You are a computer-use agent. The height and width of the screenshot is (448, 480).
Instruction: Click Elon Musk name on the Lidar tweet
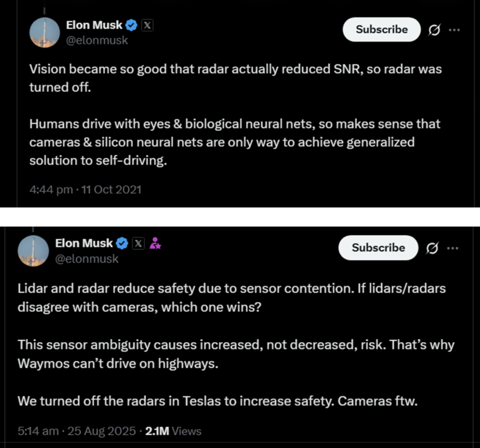coord(84,243)
